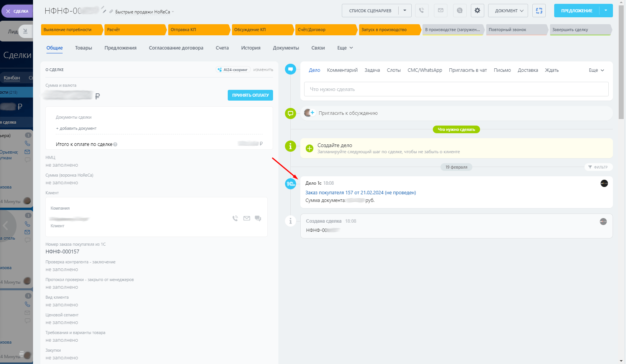Click the grey info icon beside Создана сделка
The height and width of the screenshot is (364, 626).
[x=290, y=221]
